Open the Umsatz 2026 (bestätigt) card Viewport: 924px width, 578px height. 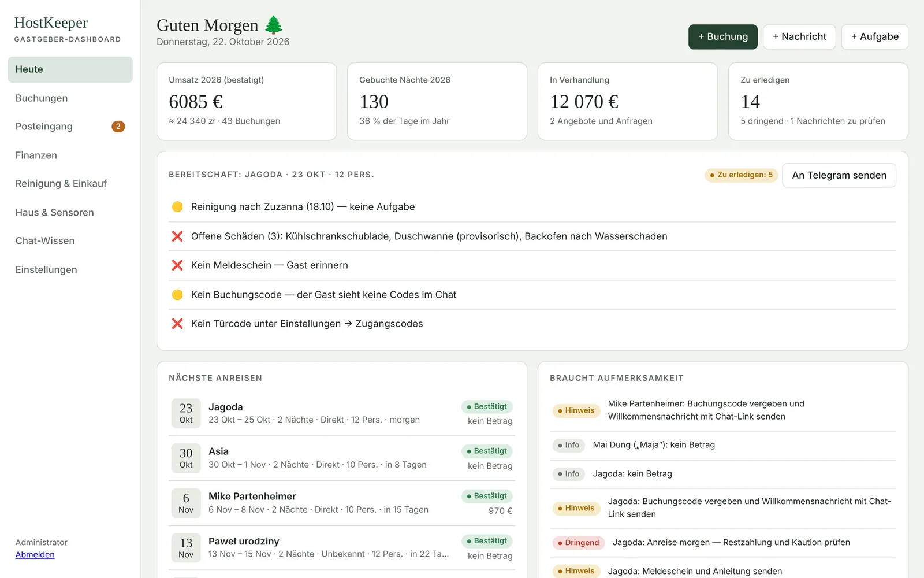[x=247, y=101]
